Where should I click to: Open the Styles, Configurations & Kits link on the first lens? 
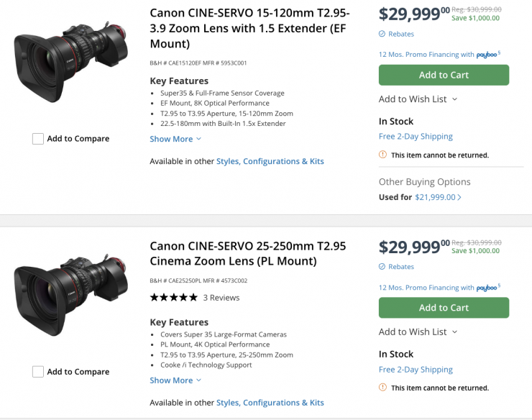270,161
